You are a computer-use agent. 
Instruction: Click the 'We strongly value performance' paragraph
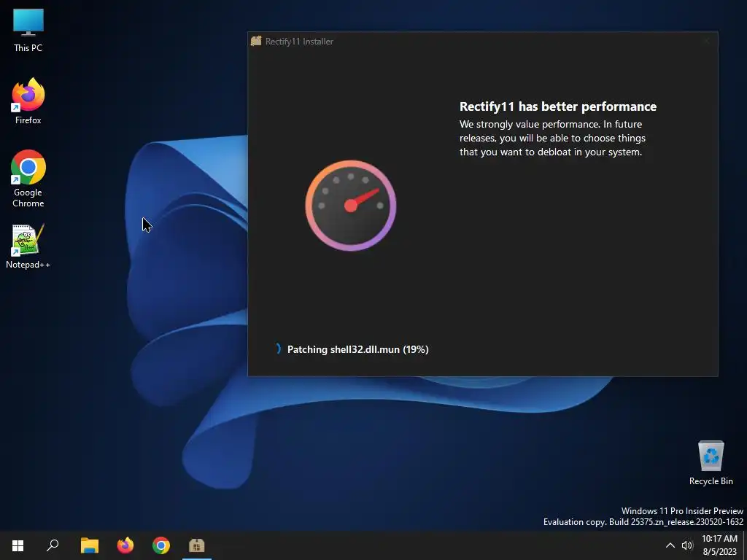[x=553, y=138]
